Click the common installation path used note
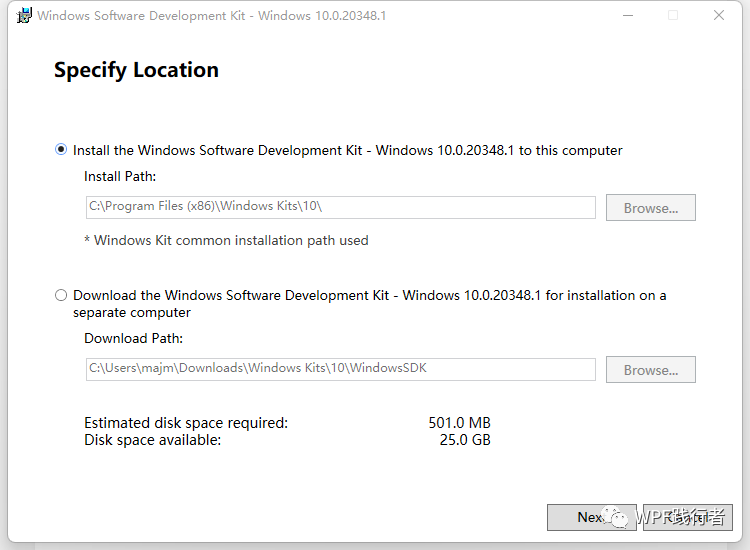750x550 pixels. [226, 240]
